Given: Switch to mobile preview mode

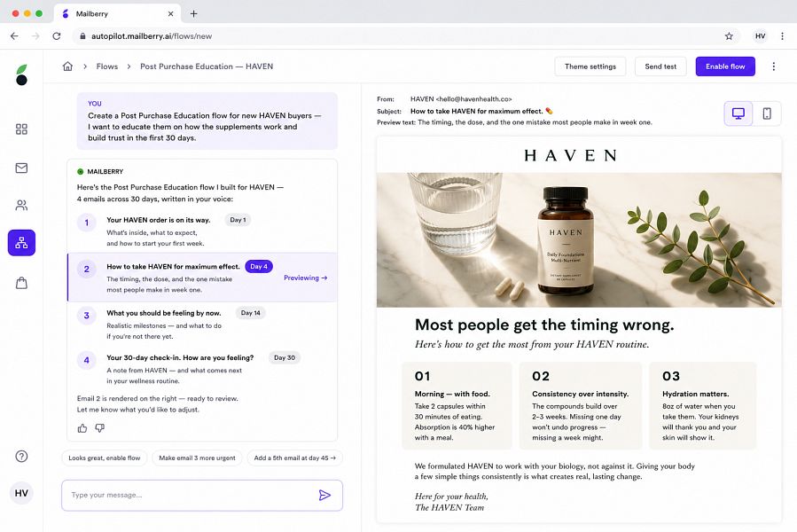Looking at the screenshot, I should (x=767, y=113).
